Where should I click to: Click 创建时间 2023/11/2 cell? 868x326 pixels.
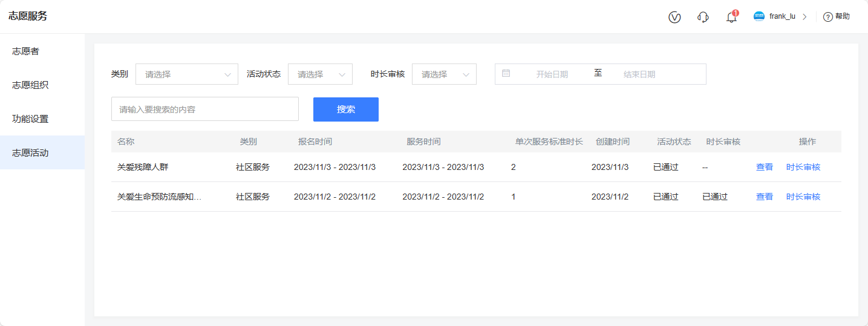[x=610, y=197]
